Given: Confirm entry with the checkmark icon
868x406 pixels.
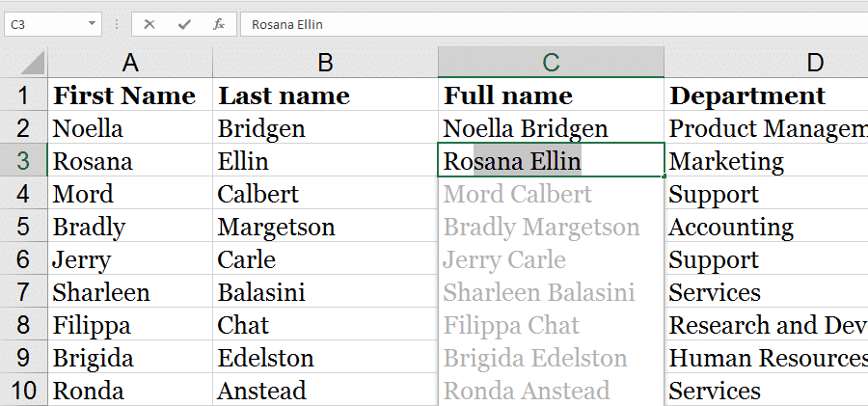Looking at the screenshot, I should 184,24.
